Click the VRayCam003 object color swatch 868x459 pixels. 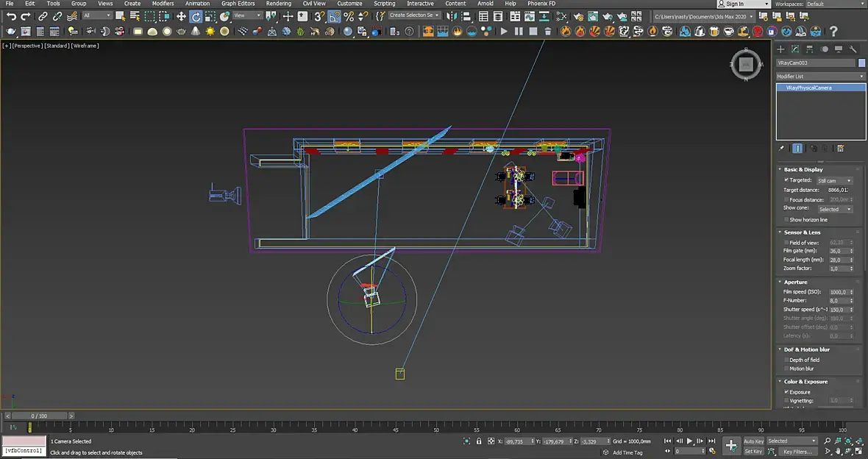pos(862,63)
